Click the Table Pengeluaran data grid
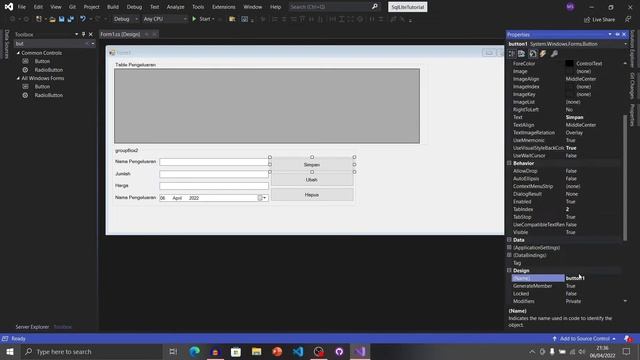The width and height of the screenshot is (640, 360). (267, 106)
